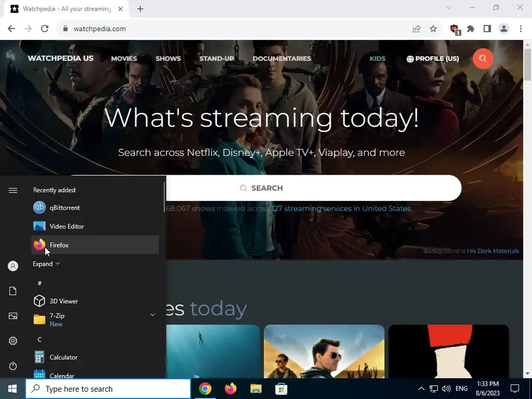532x399 pixels.
Task: Open the MOVIES menu
Action: click(x=124, y=58)
